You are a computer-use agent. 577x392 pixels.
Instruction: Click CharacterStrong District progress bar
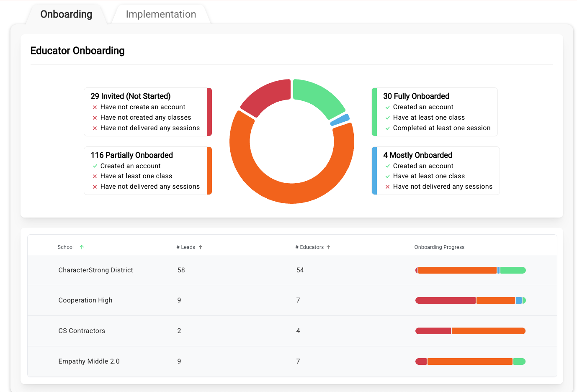(471, 270)
